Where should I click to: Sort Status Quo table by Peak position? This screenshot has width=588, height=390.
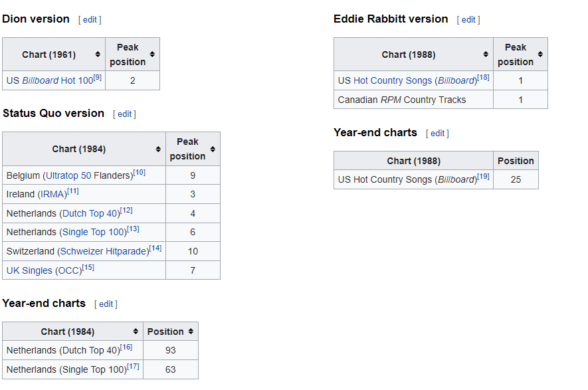[x=213, y=149]
